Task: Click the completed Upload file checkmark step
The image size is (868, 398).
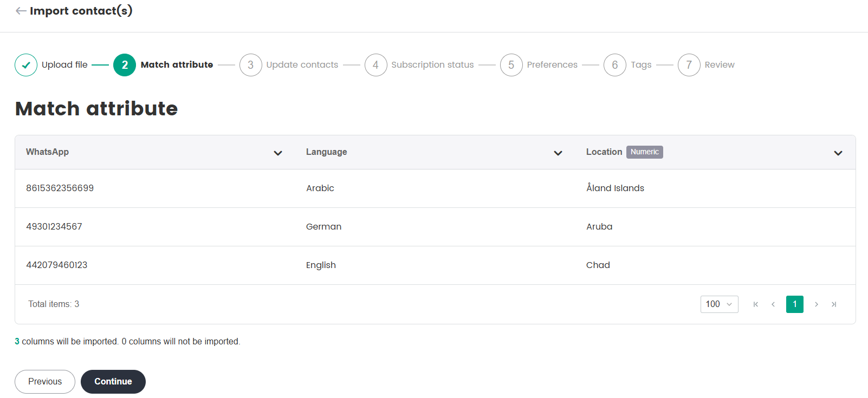Action: click(x=26, y=65)
